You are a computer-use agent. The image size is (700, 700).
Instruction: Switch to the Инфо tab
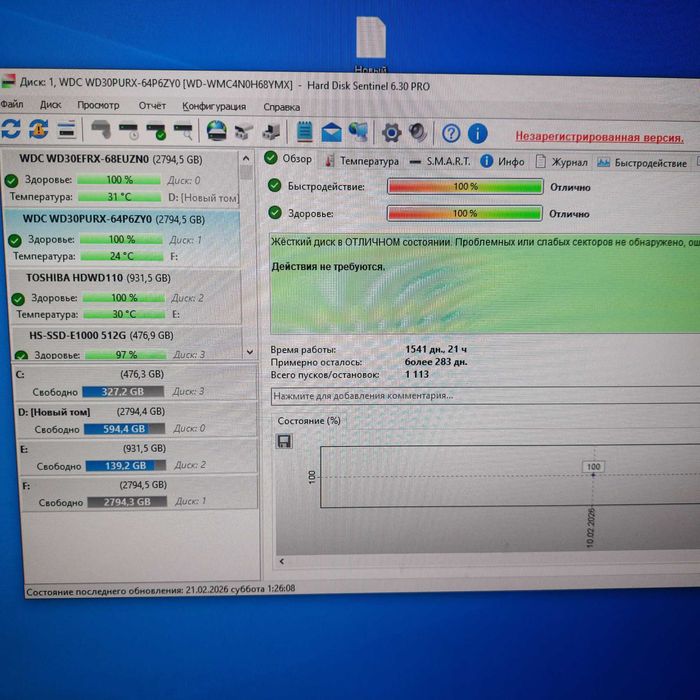[x=503, y=162]
